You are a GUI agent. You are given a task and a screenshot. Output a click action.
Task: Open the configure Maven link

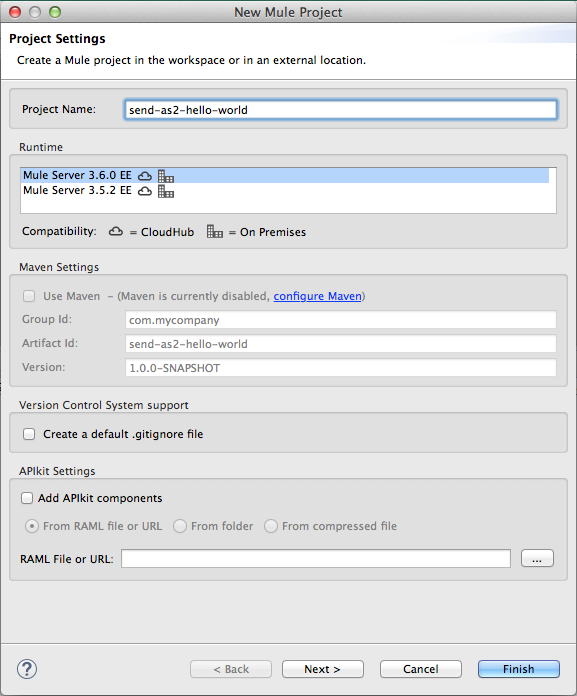(317, 296)
